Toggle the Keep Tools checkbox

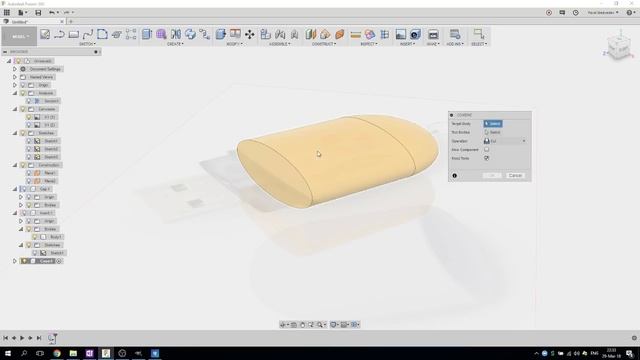pyautogui.click(x=487, y=158)
